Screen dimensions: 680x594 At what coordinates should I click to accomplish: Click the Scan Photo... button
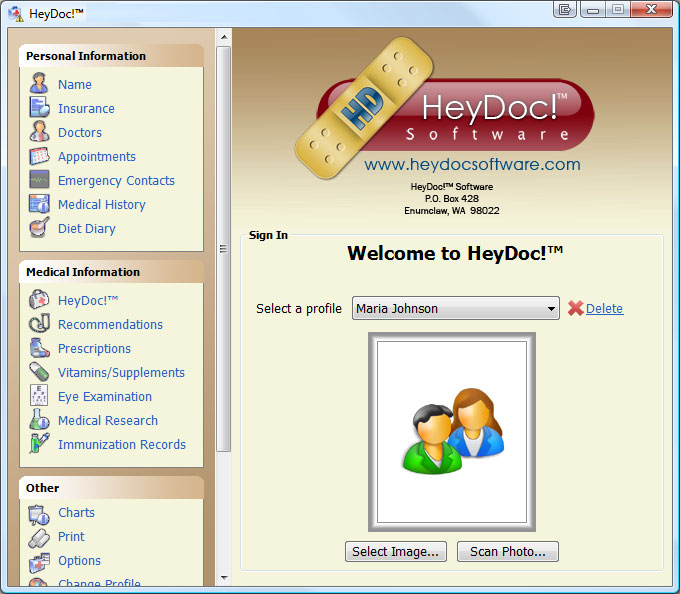(x=508, y=552)
